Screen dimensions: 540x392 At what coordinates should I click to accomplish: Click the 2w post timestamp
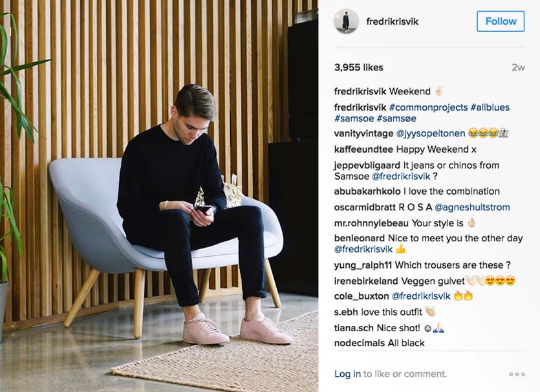(x=518, y=67)
